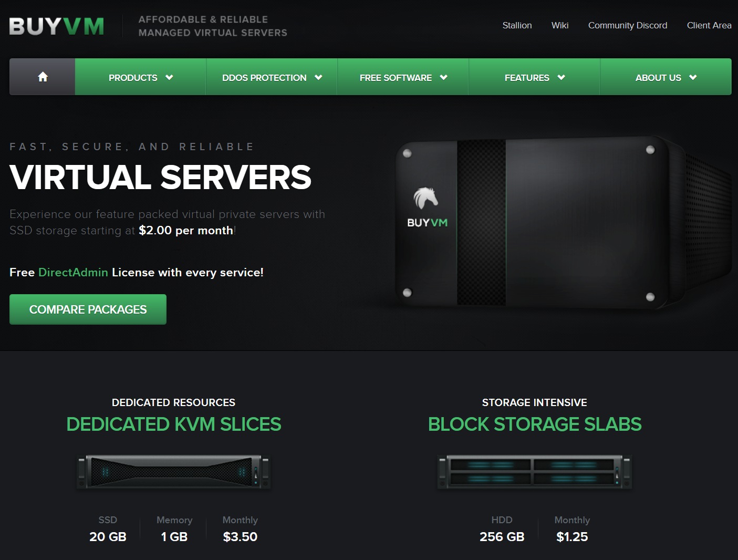Visit the Wiki link
The height and width of the screenshot is (560, 738).
tap(560, 25)
